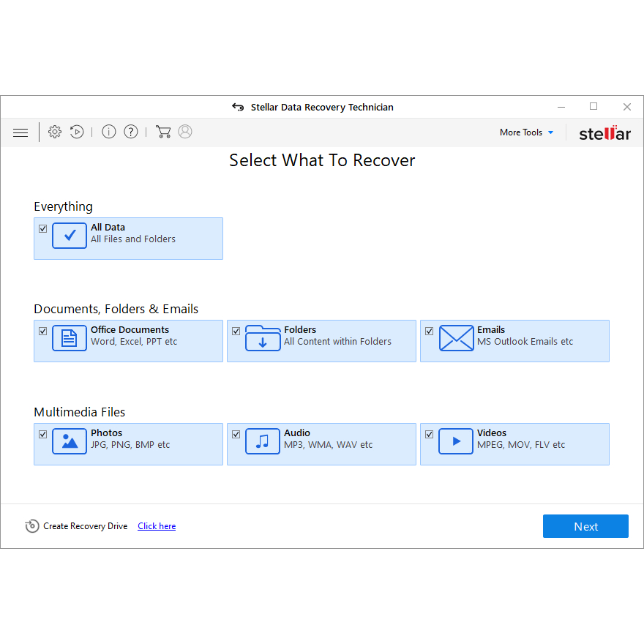Click 'All Content within Folders' text

point(337,342)
